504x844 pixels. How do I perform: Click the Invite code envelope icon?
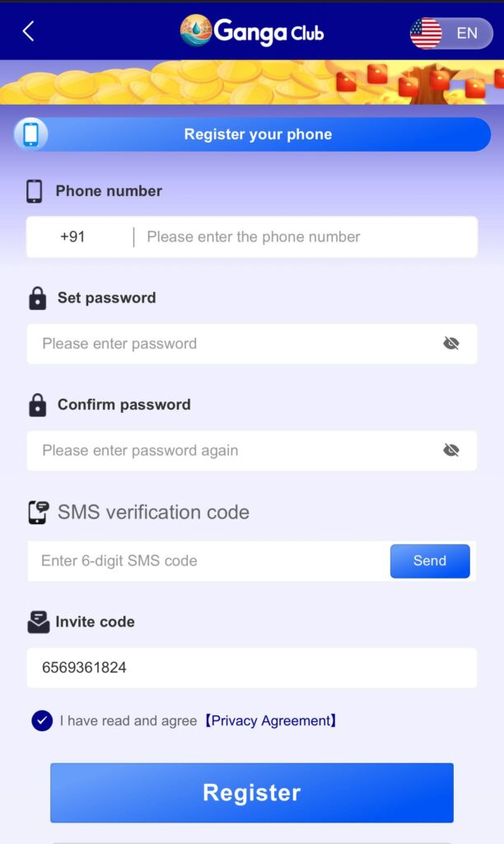pyautogui.click(x=38, y=622)
